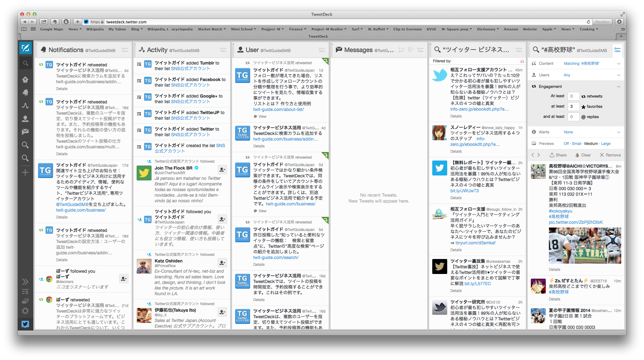The width and height of the screenshot is (644, 360).
Task: Move column left with left arrow icon
Action: (533, 155)
